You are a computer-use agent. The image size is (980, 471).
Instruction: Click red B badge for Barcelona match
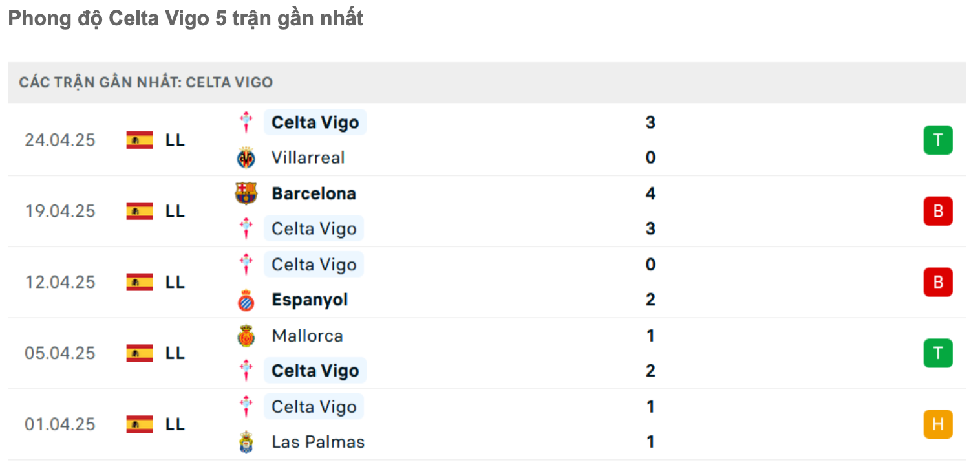click(938, 211)
